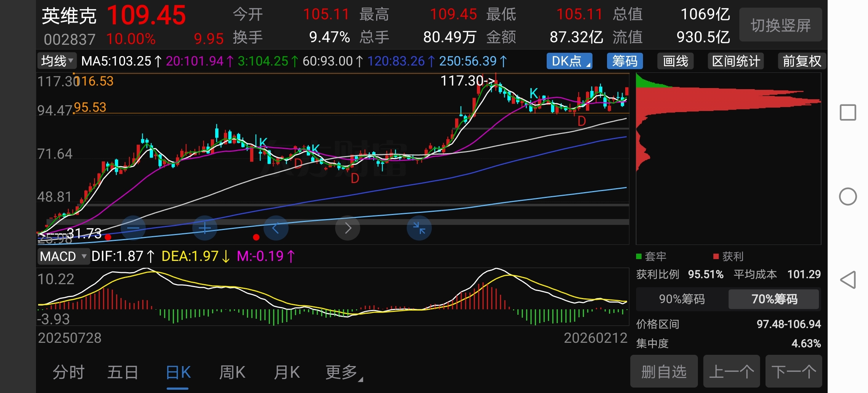
Task: Toggle the 筹码 chip distribution panel
Action: [624, 61]
